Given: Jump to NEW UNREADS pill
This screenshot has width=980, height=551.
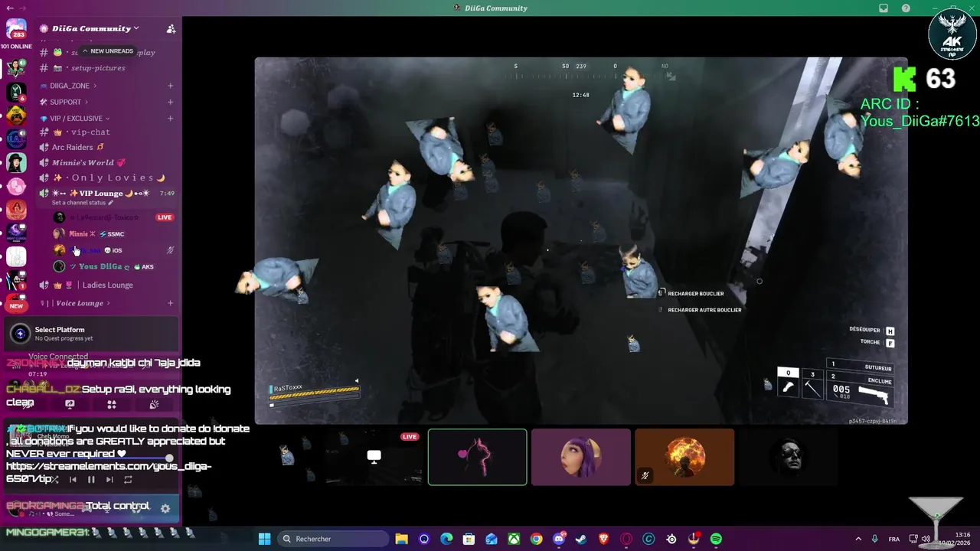Looking at the screenshot, I should tap(107, 51).
